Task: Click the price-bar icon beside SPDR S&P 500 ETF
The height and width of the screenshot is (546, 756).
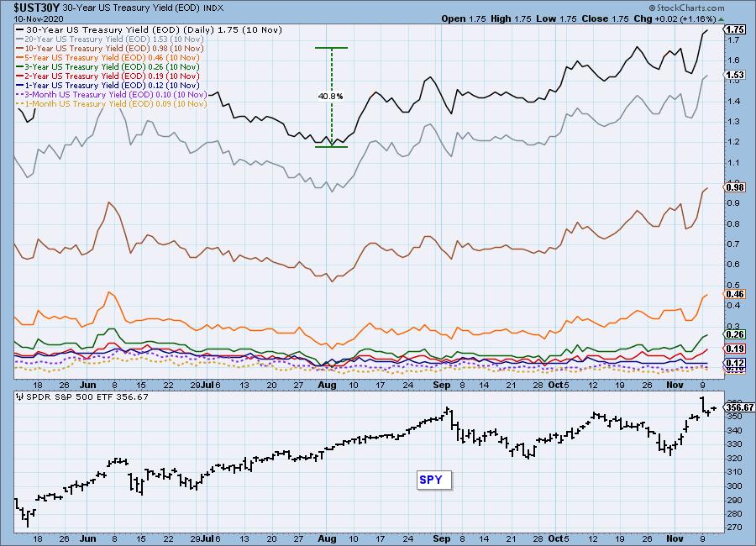Action: [20, 397]
